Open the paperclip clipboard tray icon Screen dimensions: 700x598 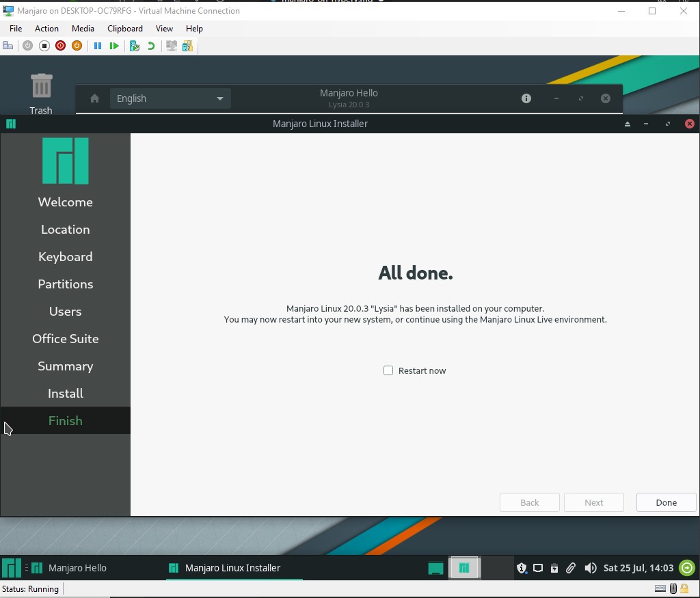[571, 568]
